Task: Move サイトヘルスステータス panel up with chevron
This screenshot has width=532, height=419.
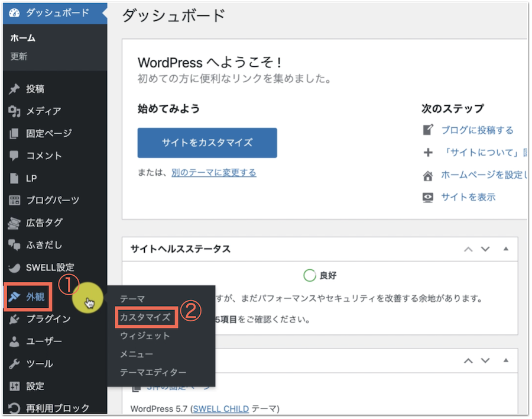Action: (468, 249)
